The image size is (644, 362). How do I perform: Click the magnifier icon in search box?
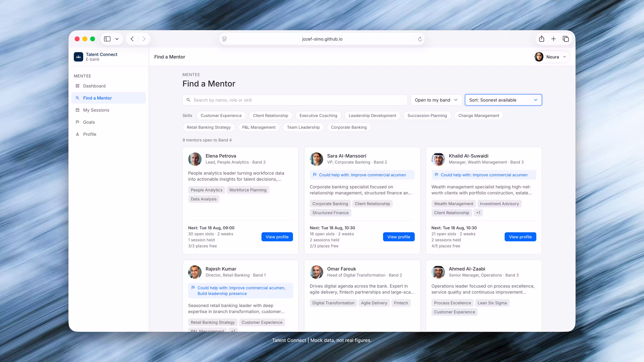(x=189, y=100)
